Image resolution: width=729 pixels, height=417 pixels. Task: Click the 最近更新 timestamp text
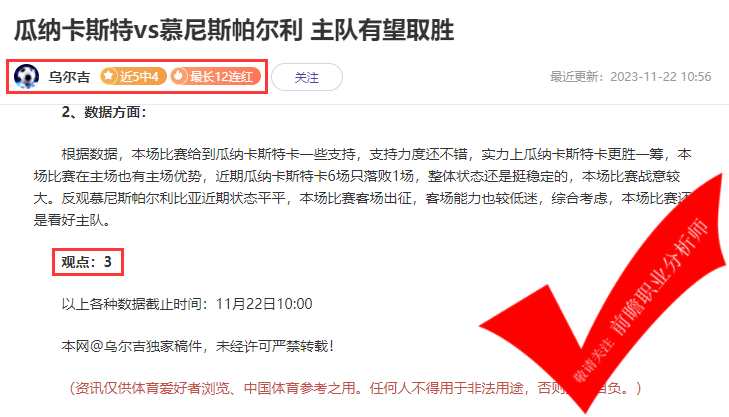pyautogui.click(x=630, y=77)
